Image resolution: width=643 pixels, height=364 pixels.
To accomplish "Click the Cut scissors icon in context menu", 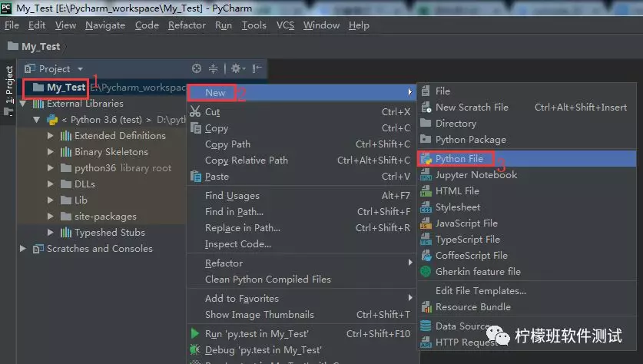I will coord(195,112).
